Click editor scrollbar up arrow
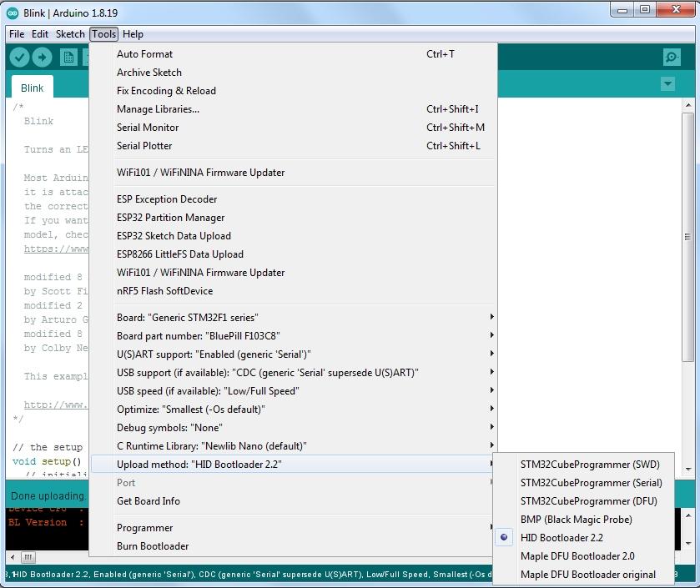The height and width of the screenshot is (588, 700). pyautogui.click(x=688, y=105)
